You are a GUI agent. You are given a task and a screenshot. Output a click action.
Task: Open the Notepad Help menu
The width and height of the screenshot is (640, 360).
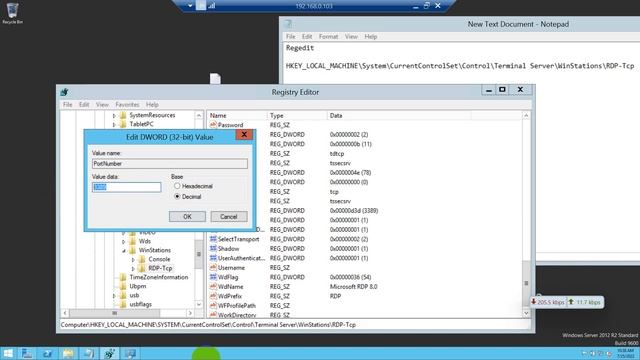click(371, 37)
